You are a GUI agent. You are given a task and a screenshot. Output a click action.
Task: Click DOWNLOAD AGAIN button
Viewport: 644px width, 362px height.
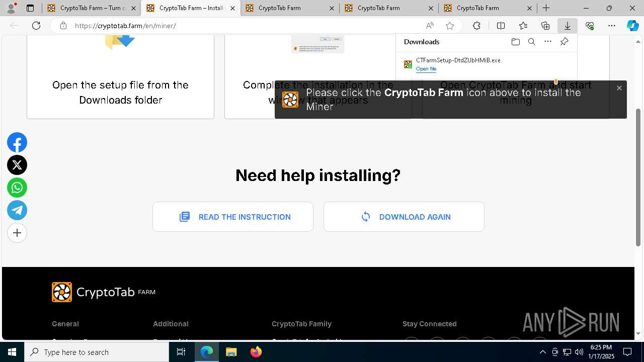(404, 217)
